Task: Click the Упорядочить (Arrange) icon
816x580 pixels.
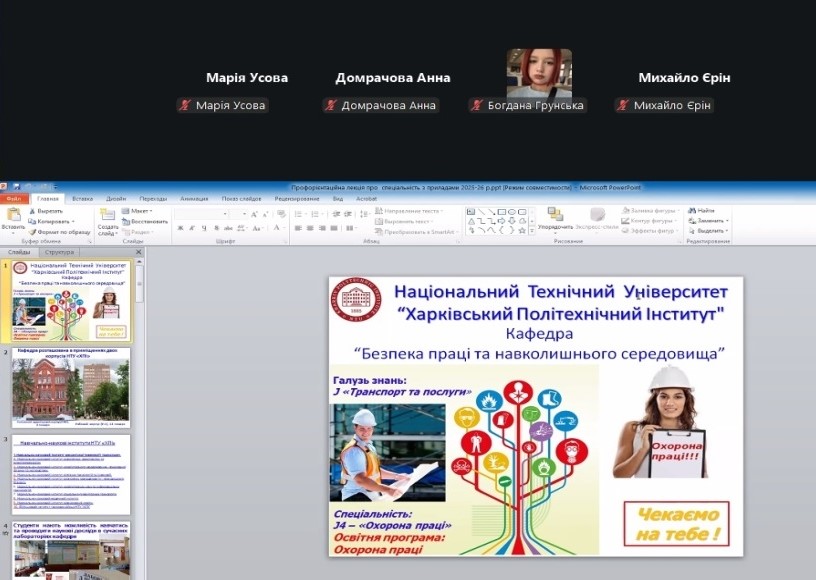Action: (x=555, y=216)
